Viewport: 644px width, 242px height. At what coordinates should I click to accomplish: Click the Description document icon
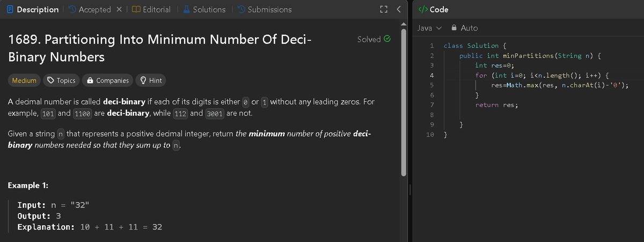tap(11, 9)
